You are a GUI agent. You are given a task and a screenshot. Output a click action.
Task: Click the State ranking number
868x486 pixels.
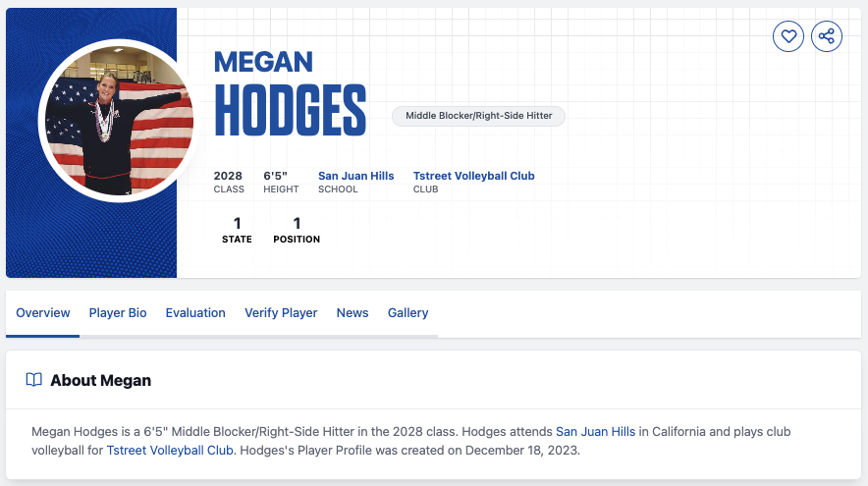237,224
